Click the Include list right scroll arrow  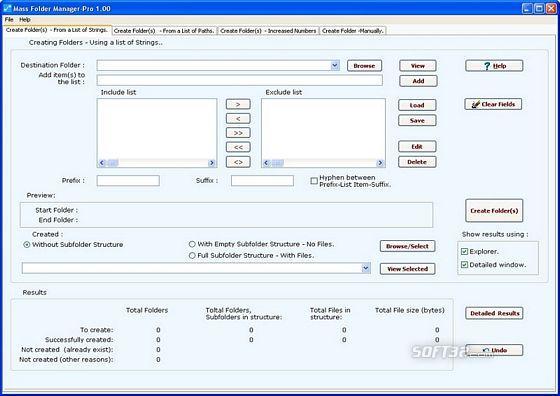coord(212,163)
